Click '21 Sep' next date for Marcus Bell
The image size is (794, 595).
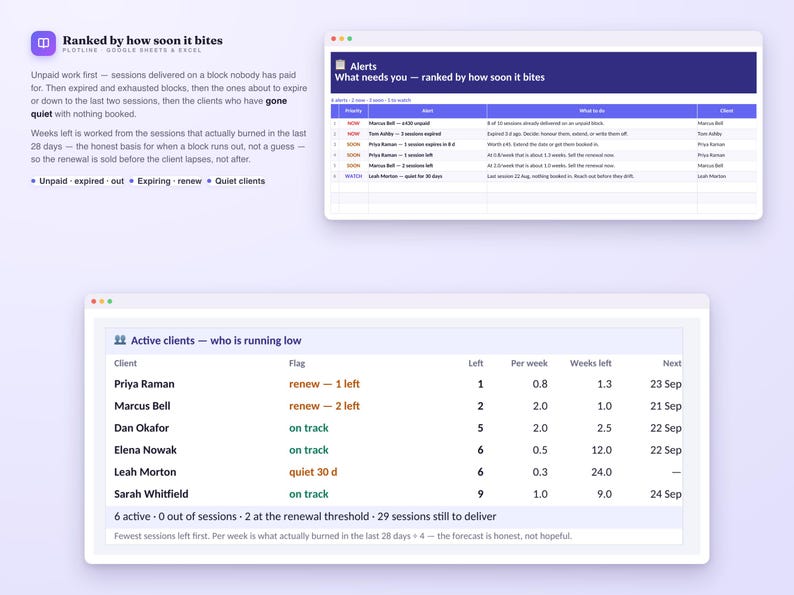pyautogui.click(x=665, y=406)
